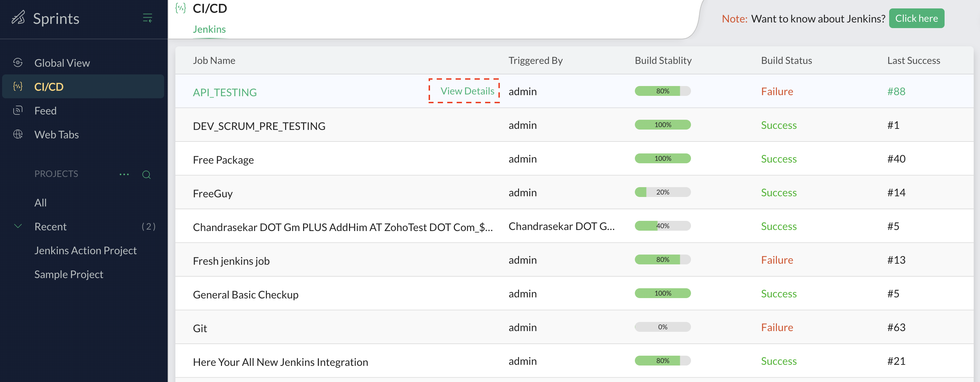Click the Recent projects count (2)
The height and width of the screenshot is (382, 980).
coord(148,226)
